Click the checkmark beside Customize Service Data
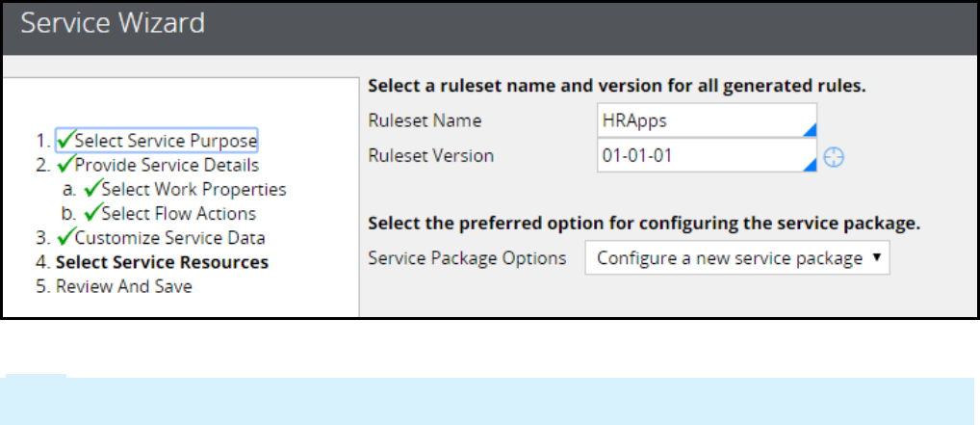The height and width of the screenshot is (425, 980). [65, 237]
